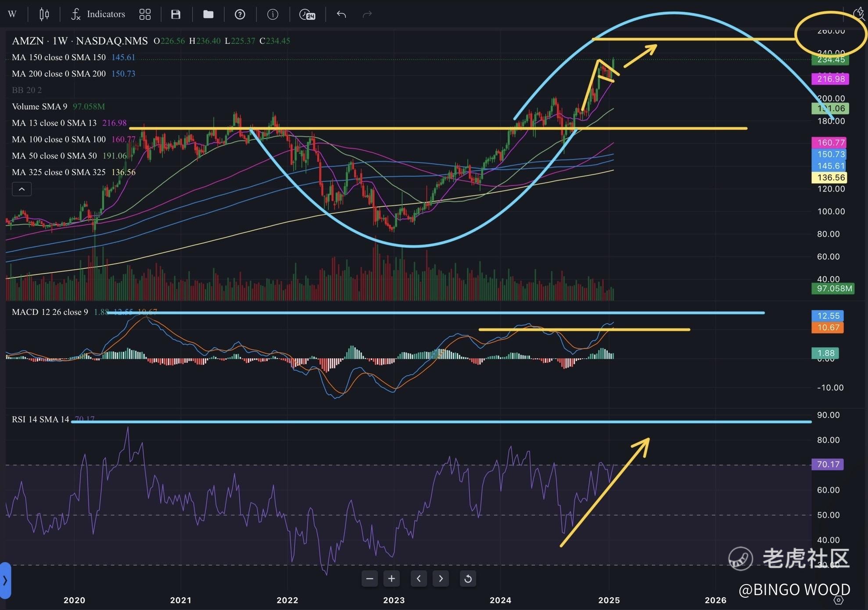Click the 234.45 current price label
The width and height of the screenshot is (868, 610).
[x=831, y=59]
